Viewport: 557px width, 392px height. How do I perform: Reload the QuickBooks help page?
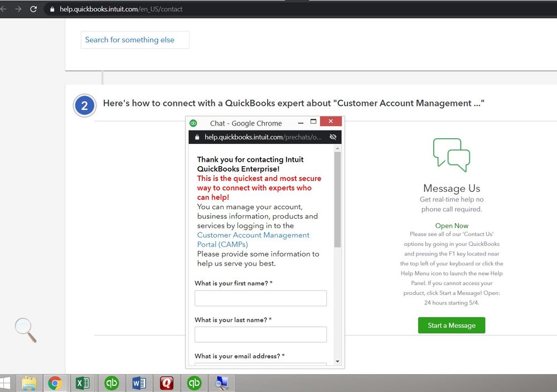click(x=33, y=9)
